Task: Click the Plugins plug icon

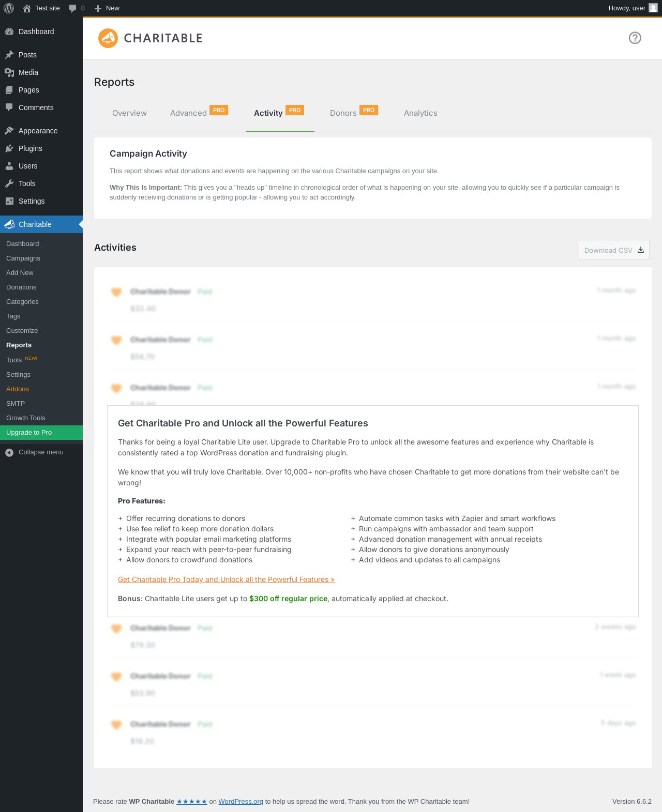Action: [9, 148]
